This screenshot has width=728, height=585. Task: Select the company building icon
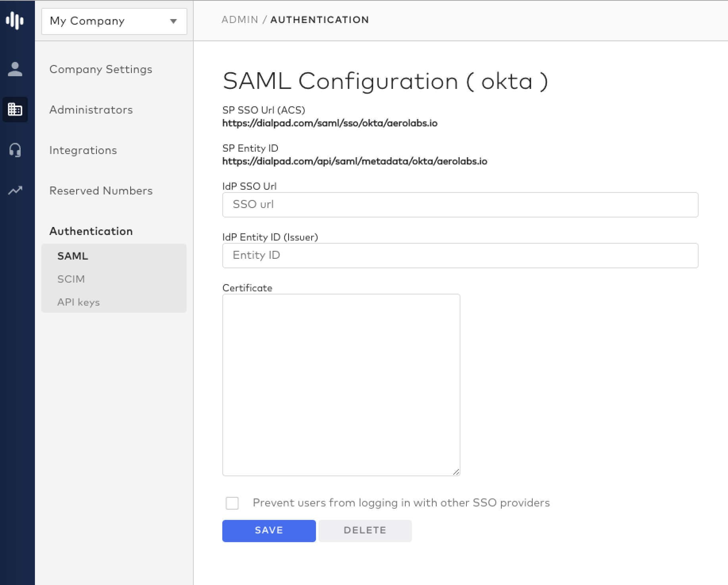point(15,109)
